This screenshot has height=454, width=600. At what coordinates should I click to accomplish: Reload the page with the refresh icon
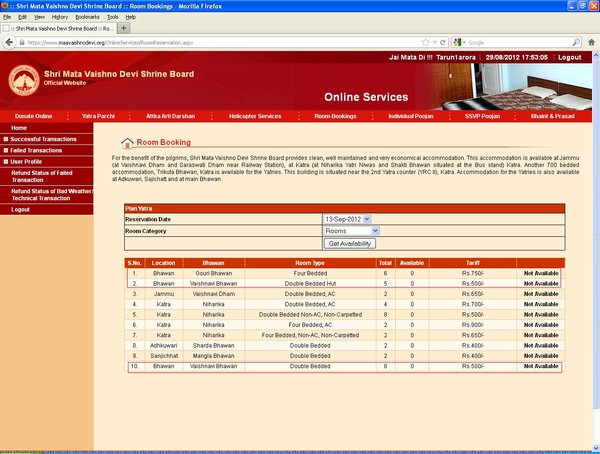click(x=445, y=43)
